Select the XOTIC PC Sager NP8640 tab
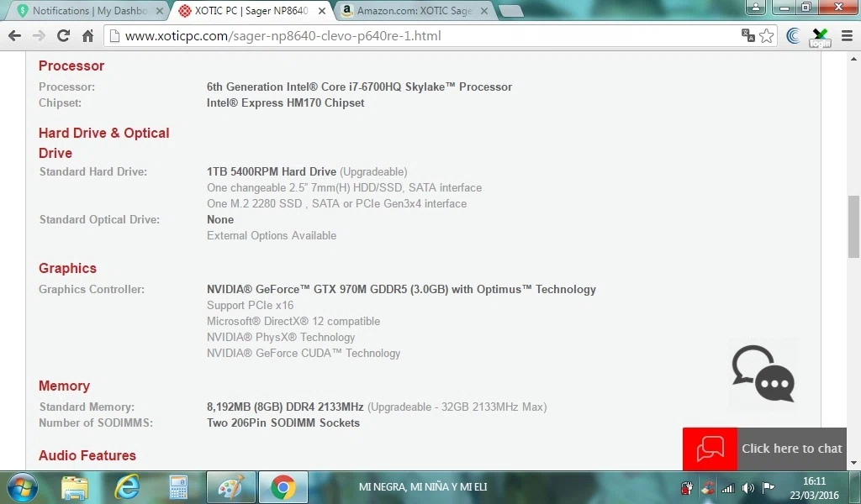Screen dimensions: 861x504 (250, 10)
